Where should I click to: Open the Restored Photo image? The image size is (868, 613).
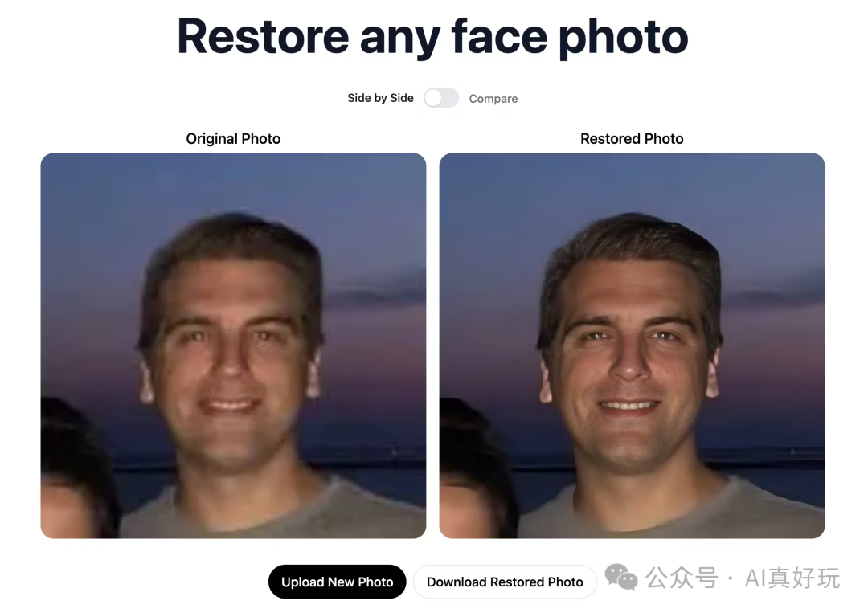[x=632, y=345]
